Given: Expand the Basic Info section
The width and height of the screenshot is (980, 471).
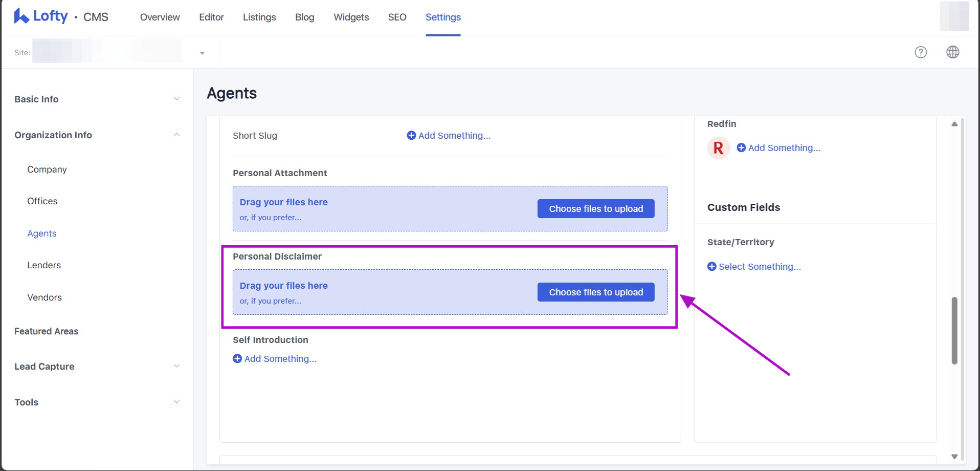Looking at the screenshot, I should [x=176, y=99].
